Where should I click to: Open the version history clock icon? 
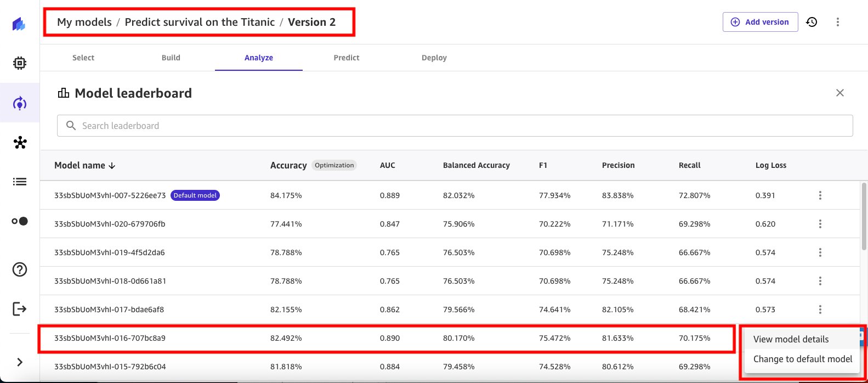click(x=812, y=22)
